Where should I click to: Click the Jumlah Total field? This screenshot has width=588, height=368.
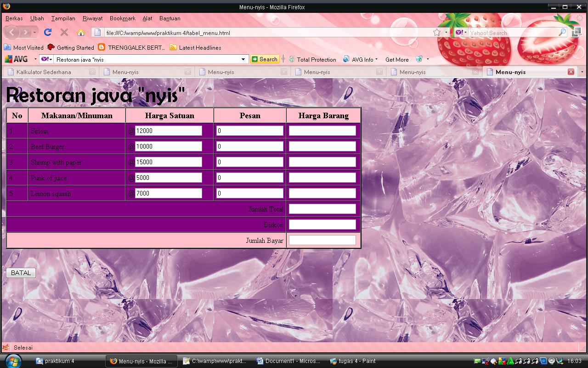point(322,209)
